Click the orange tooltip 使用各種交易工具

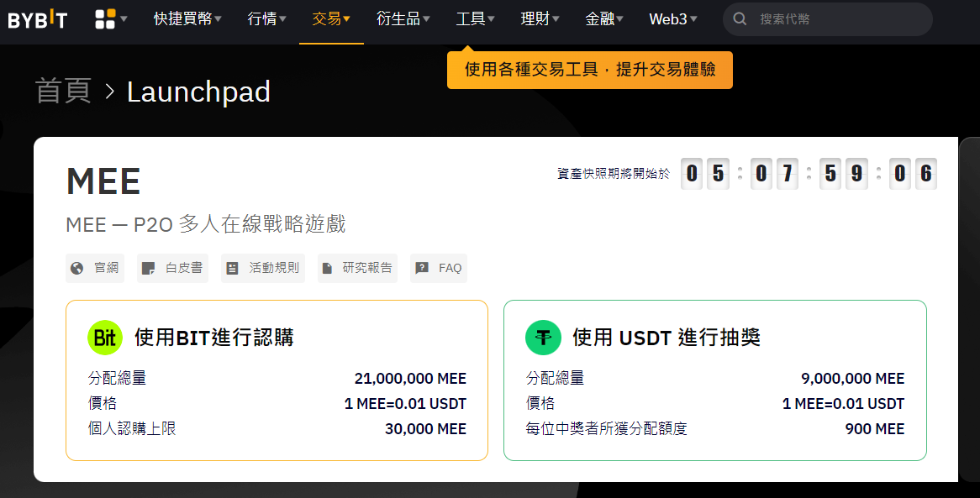pyautogui.click(x=590, y=70)
